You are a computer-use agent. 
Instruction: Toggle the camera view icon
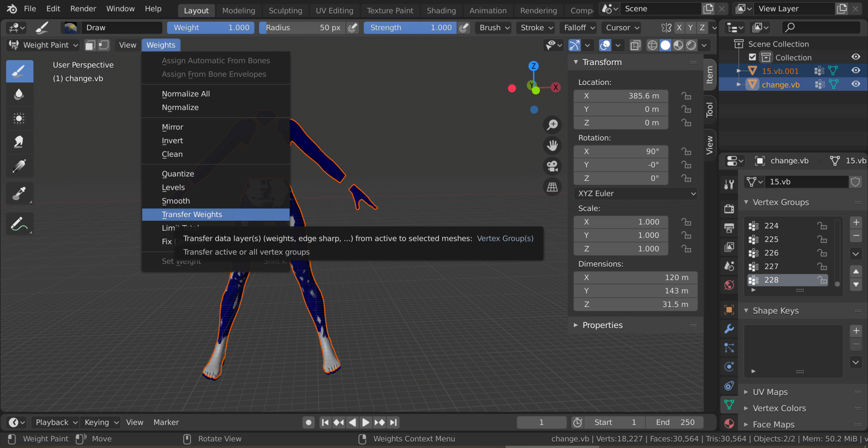pos(552,166)
